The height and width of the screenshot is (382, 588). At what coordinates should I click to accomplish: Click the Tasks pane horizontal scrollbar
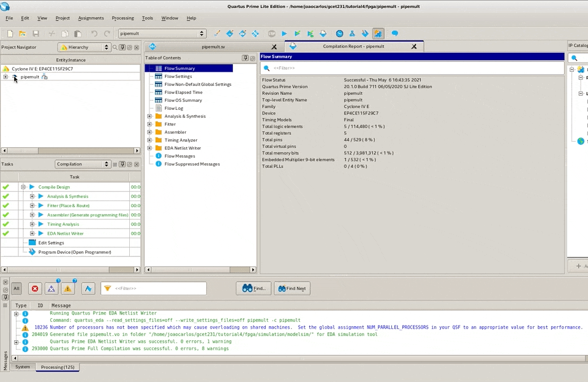(x=70, y=270)
